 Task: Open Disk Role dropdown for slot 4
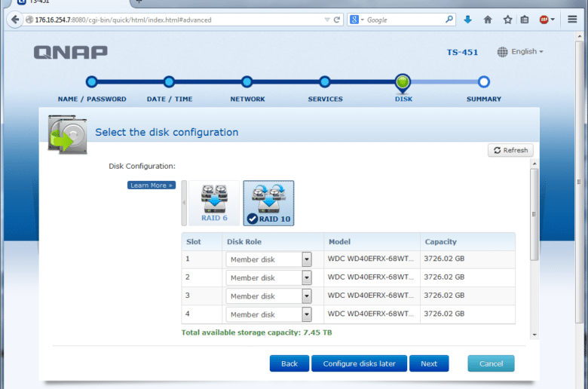(x=268, y=314)
